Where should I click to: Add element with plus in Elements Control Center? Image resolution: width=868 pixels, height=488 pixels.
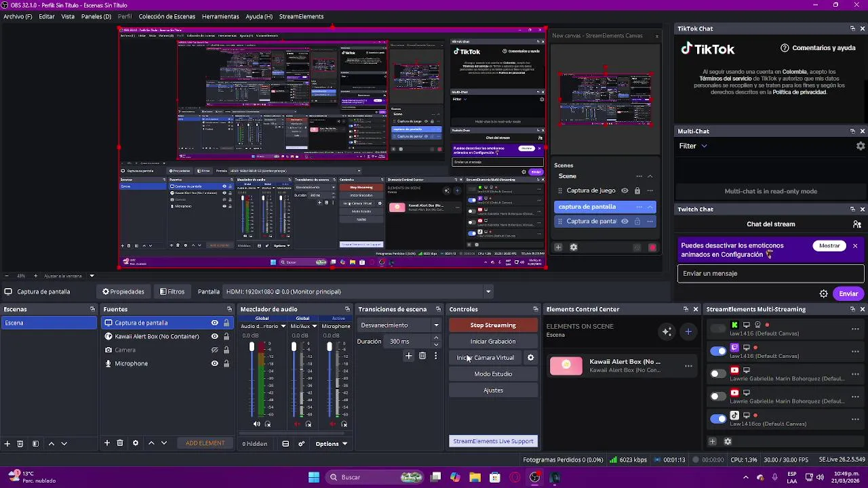pyautogui.click(x=688, y=331)
